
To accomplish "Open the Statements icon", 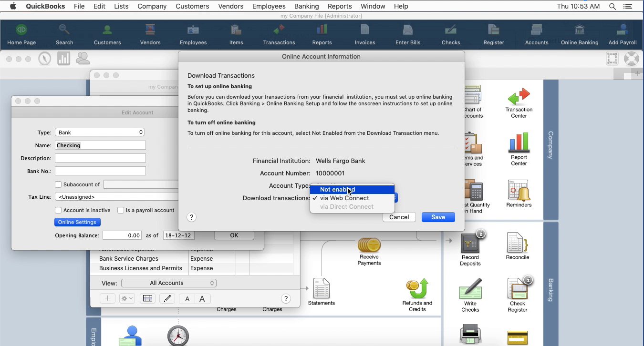I will pyautogui.click(x=322, y=292).
